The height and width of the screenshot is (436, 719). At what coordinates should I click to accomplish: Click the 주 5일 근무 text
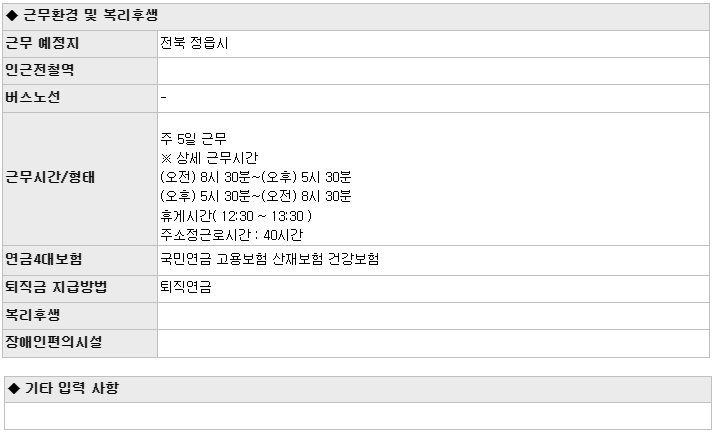[x=194, y=139]
